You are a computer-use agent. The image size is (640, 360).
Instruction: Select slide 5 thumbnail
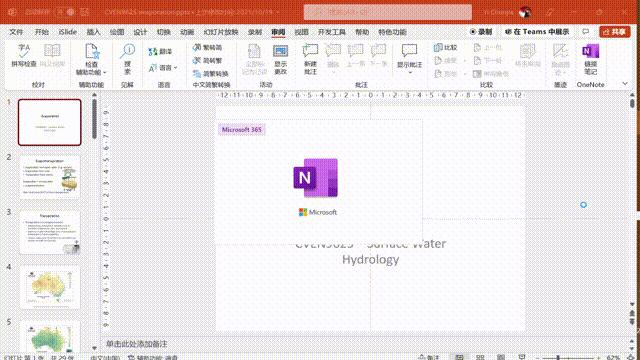click(50, 337)
